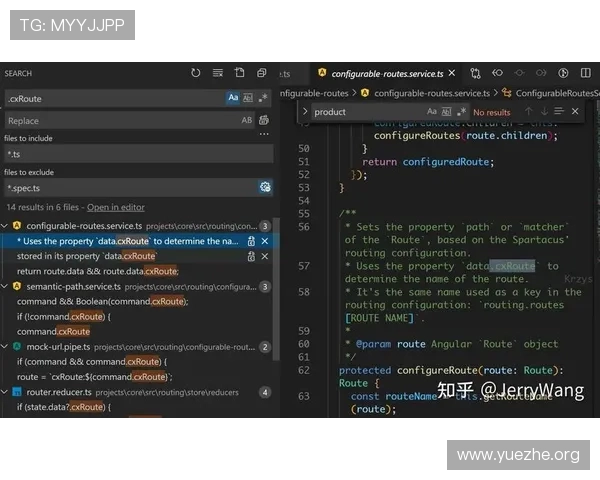Open search results via Open in editor link
This screenshot has height=480, width=600.
tap(116, 207)
